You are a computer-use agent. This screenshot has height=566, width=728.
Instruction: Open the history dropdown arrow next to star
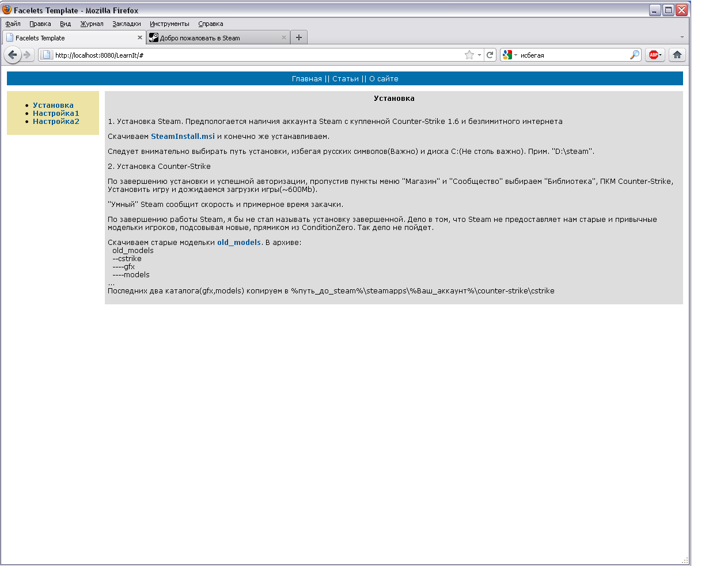tap(479, 55)
